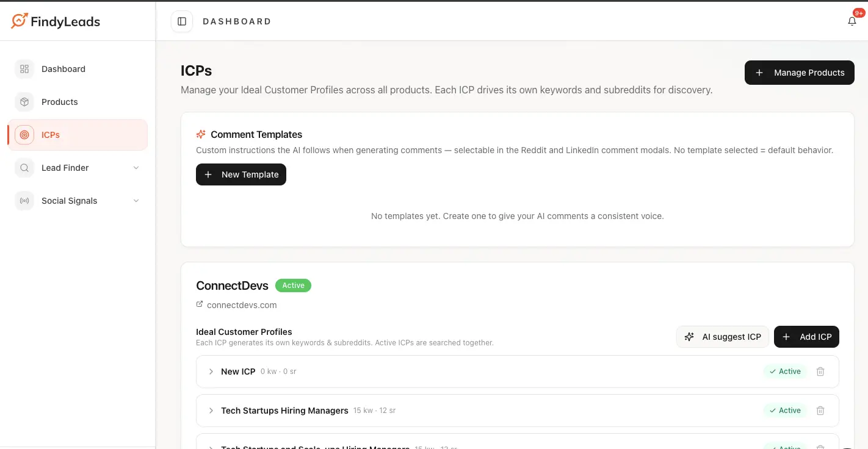Screen dimensions: 868x449
Task: Click the Social Signals broadcast icon
Action: pos(24,201)
